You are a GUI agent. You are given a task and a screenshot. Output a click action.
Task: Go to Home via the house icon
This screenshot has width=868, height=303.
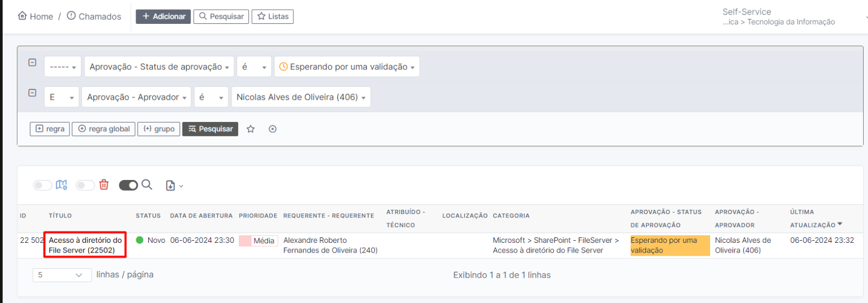coord(22,16)
